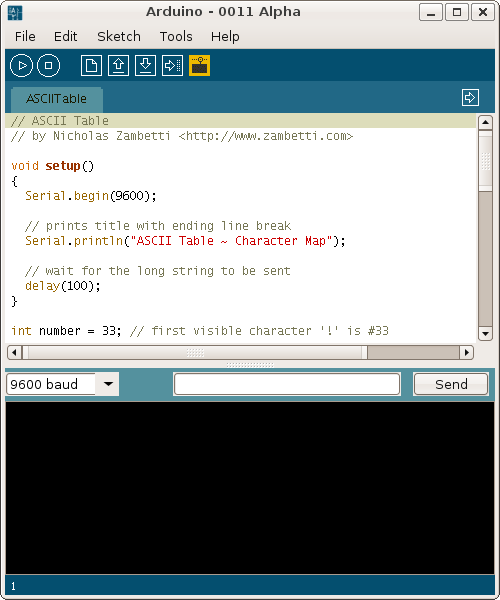Image resolution: width=500 pixels, height=600 pixels.
Task: Click the Stop button in toolbar
Action: point(49,66)
